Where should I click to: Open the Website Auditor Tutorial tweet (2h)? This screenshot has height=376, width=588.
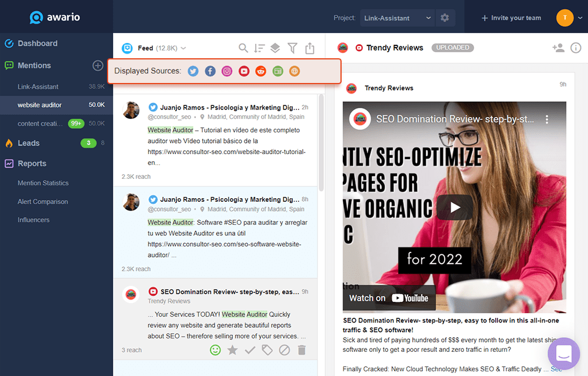click(x=215, y=140)
